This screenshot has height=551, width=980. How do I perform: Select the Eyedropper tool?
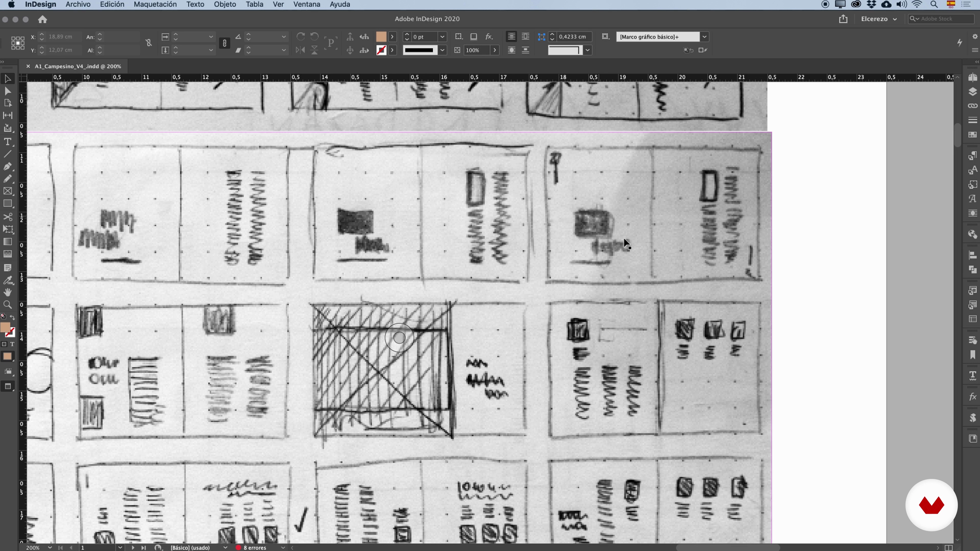point(8,280)
